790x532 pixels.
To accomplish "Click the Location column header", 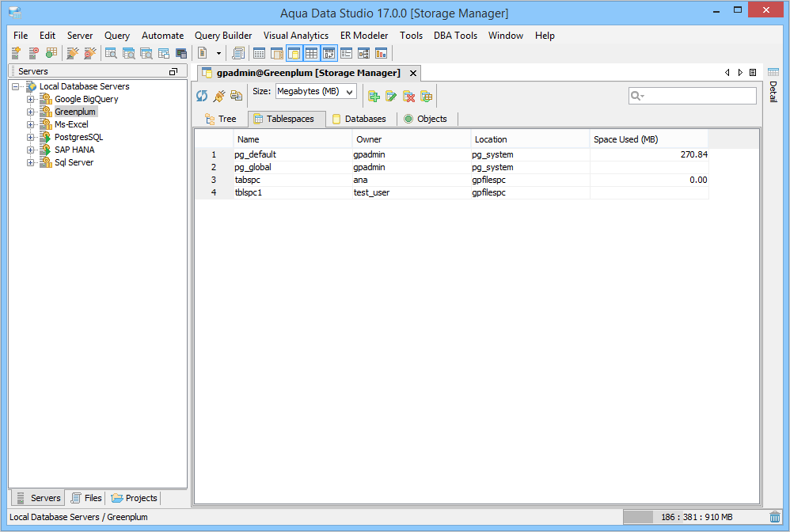I will tap(530, 139).
